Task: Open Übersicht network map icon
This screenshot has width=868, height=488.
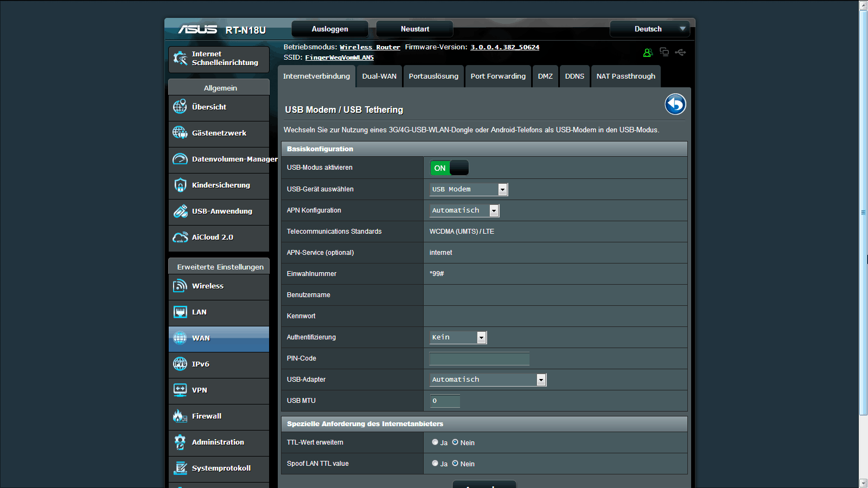Action: click(180, 107)
